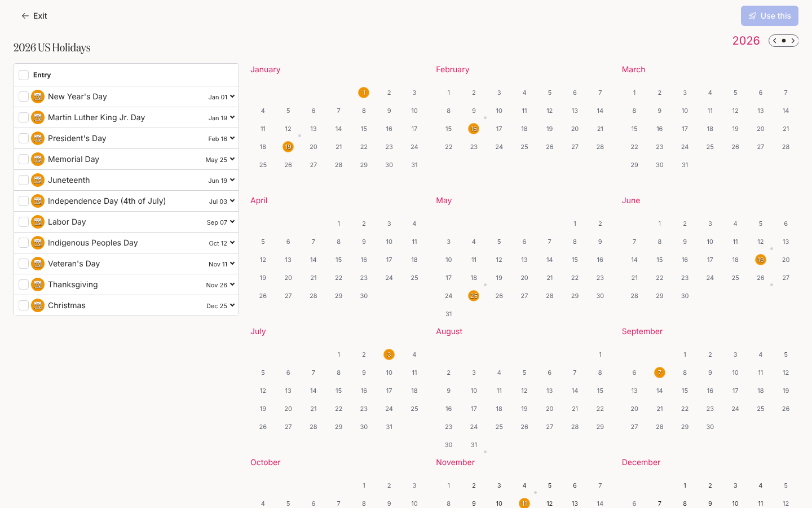This screenshot has height=508, width=812.
Task: Click the Juneteenth calendar icon
Action: 38,180
